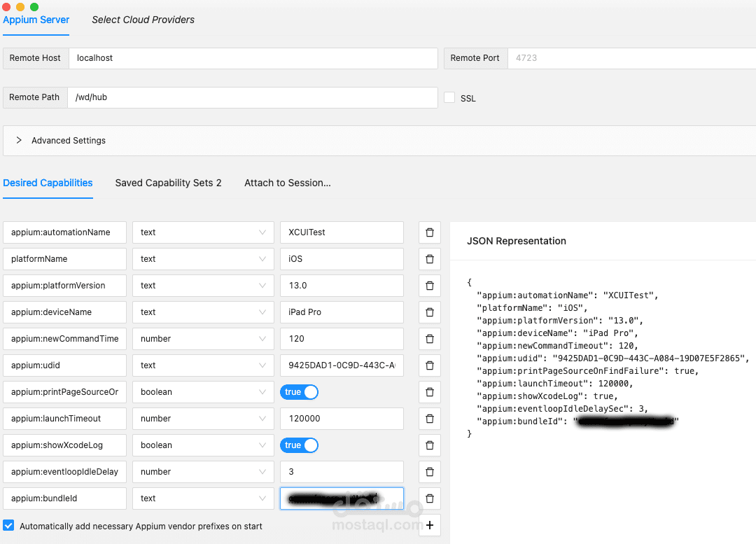Viewport: 756px width, 544px height.
Task: Open type dropdown for appium:udid
Action: click(203, 365)
